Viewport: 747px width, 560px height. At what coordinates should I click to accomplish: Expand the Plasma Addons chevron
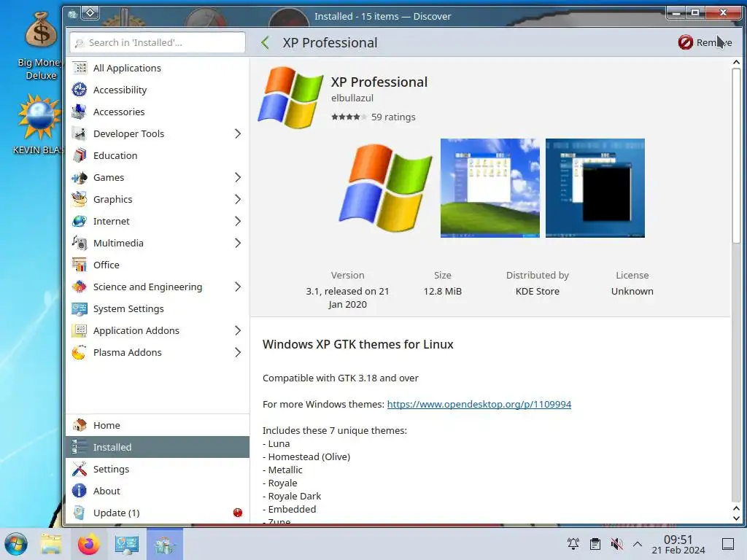pos(238,353)
